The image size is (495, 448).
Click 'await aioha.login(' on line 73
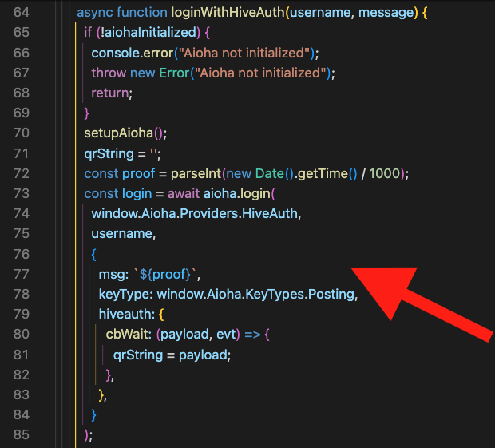(x=221, y=193)
